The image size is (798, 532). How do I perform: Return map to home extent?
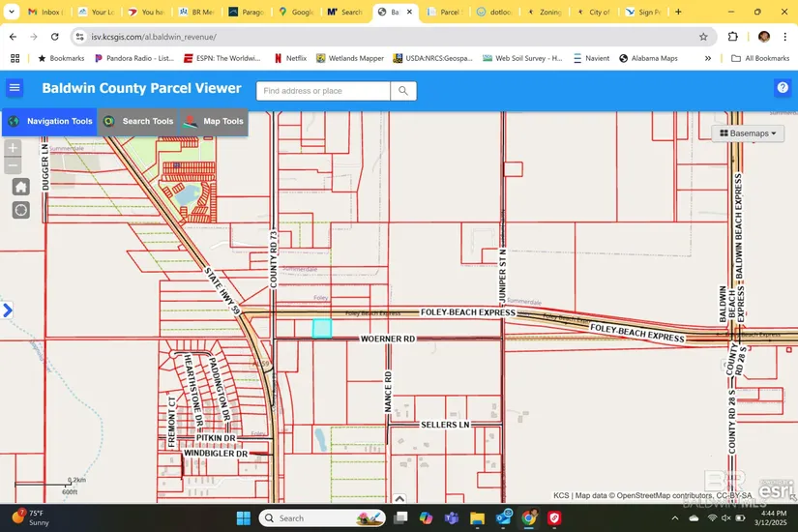[20, 187]
